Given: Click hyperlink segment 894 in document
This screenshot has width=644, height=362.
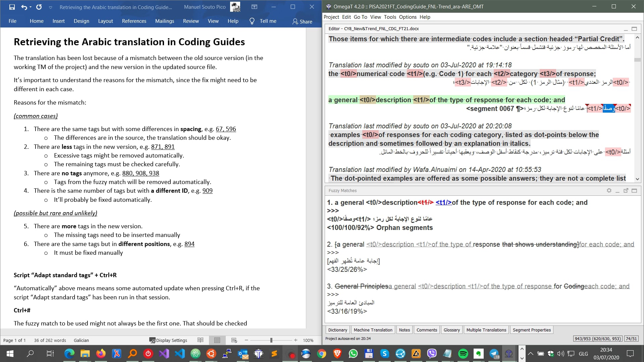Looking at the screenshot, I should coord(190,244).
